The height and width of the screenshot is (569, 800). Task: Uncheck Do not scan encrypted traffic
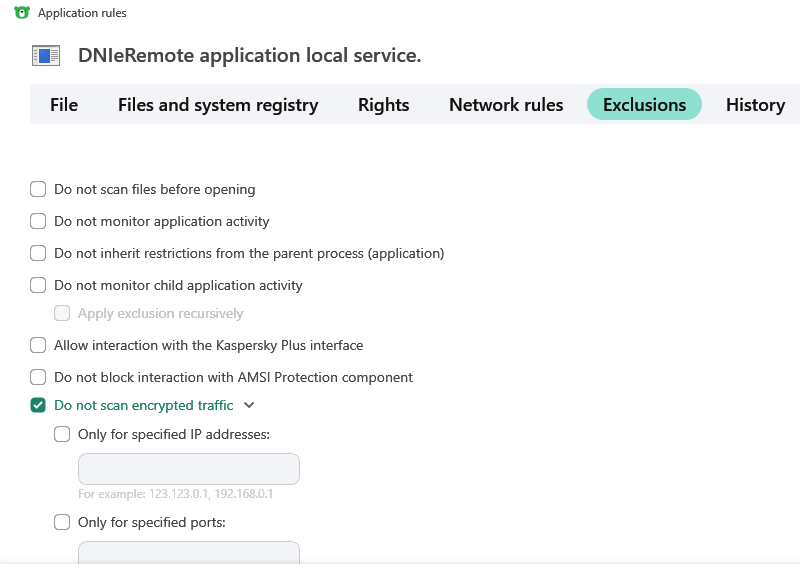click(38, 405)
